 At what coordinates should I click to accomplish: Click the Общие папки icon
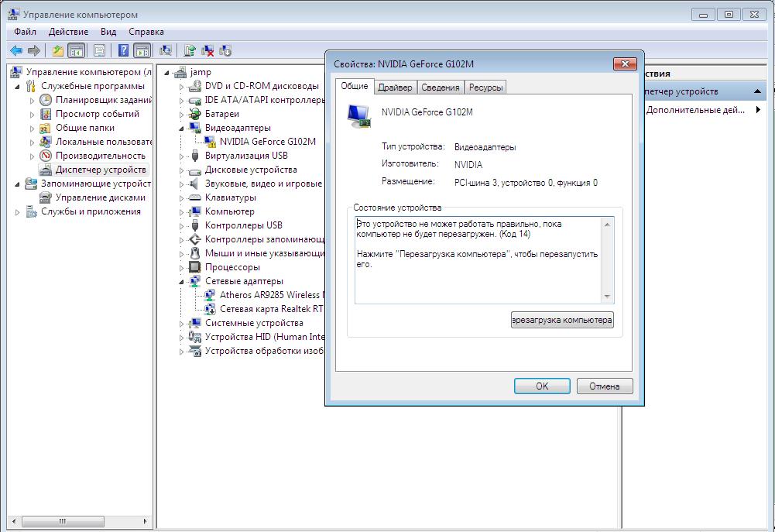pyautogui.click(x=46, y=128)
